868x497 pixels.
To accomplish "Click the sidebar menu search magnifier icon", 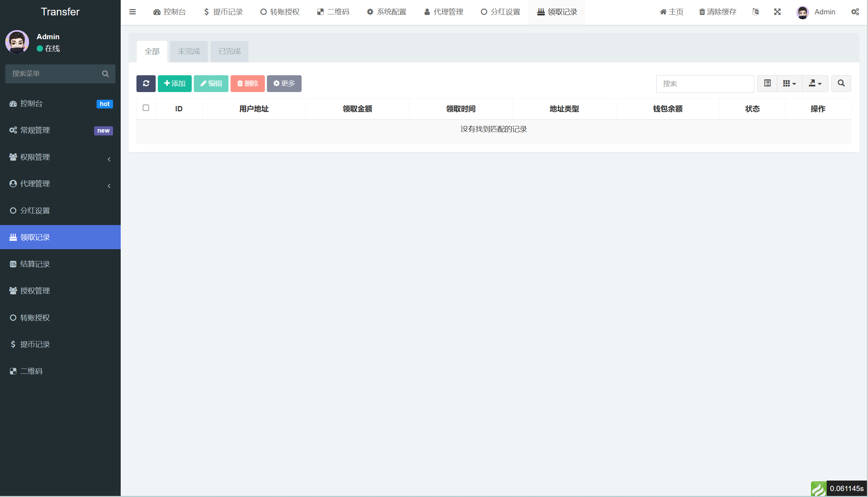I will [x=105, y=73].
